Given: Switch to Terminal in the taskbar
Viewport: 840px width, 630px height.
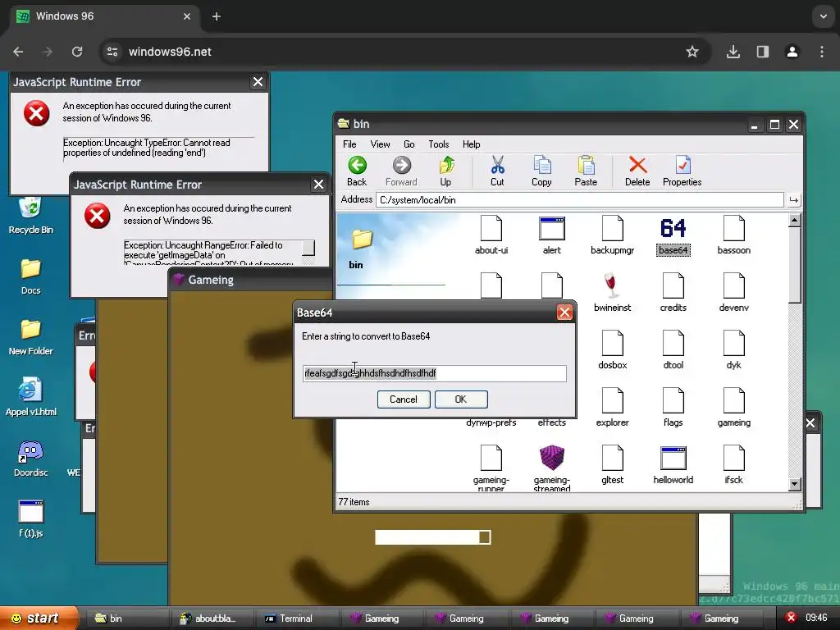Looking at the screenshot, I should pos(298,619).
